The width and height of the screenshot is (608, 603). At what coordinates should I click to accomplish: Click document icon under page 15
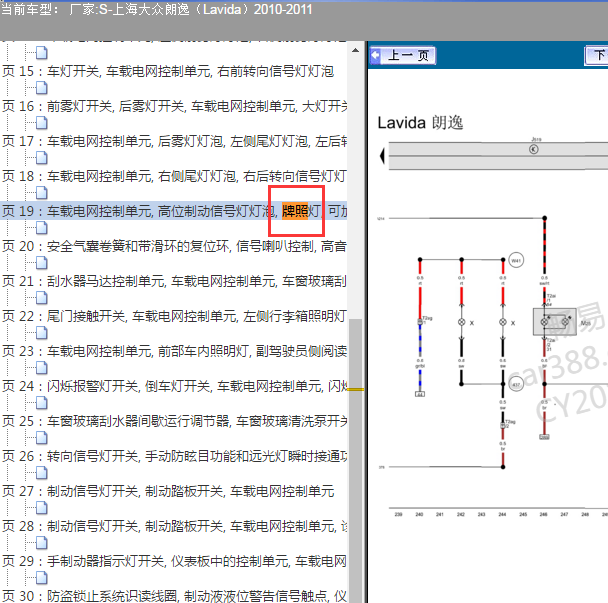click(41, 88)
